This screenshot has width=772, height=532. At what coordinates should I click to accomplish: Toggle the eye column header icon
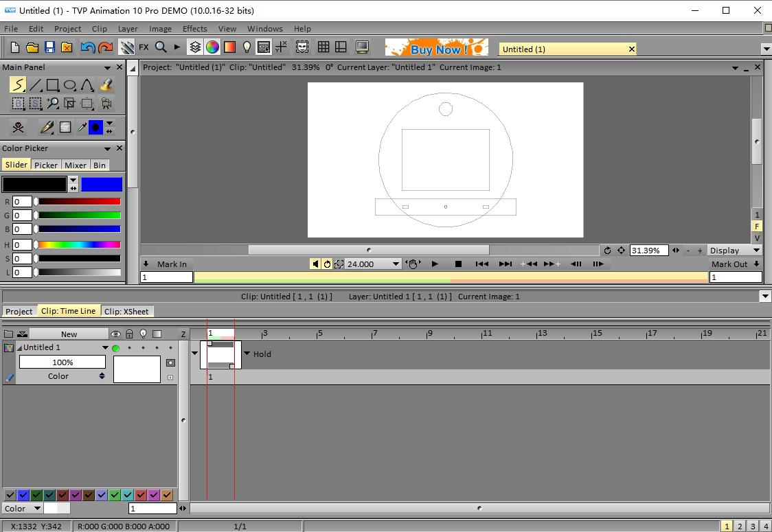pos(115,334)
